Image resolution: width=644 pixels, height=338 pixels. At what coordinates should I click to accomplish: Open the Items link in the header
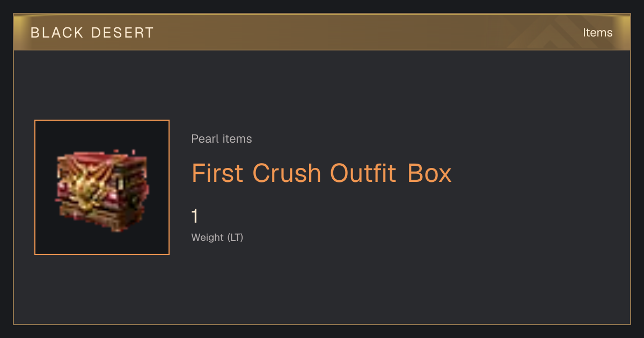pos(597,32)
